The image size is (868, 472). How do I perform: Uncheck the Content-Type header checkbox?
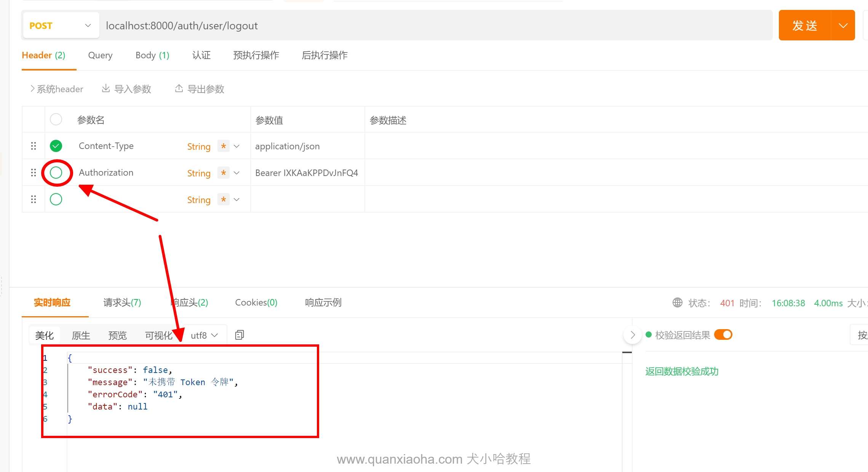coord(56,146)
